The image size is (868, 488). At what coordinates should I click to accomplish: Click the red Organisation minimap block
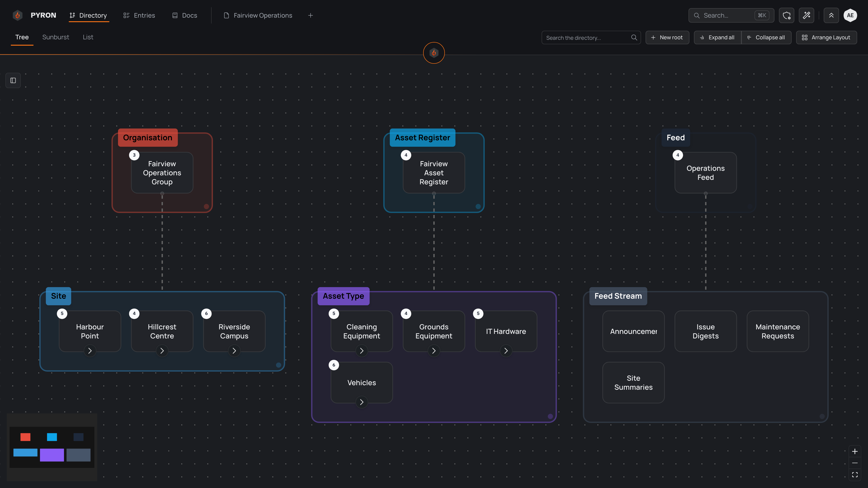point(25,437)
